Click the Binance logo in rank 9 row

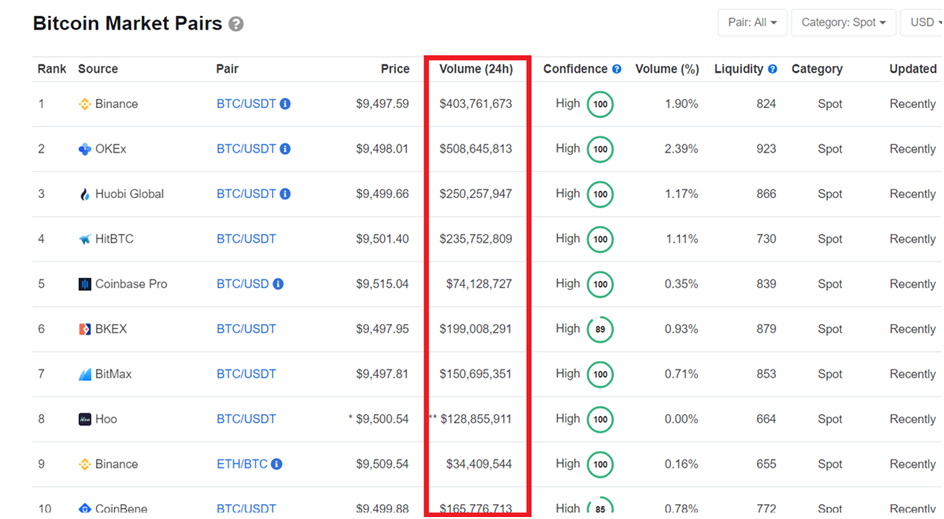pos(85,464)
